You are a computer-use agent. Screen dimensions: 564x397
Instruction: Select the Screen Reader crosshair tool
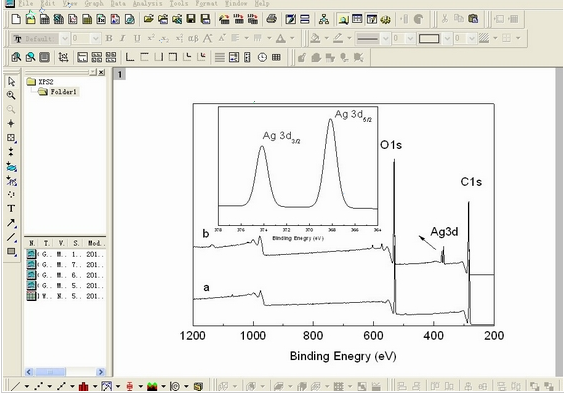coord(11,123)
